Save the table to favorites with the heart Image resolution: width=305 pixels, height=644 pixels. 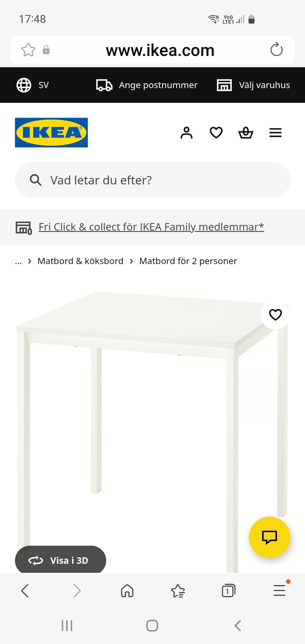coord(275,315)
